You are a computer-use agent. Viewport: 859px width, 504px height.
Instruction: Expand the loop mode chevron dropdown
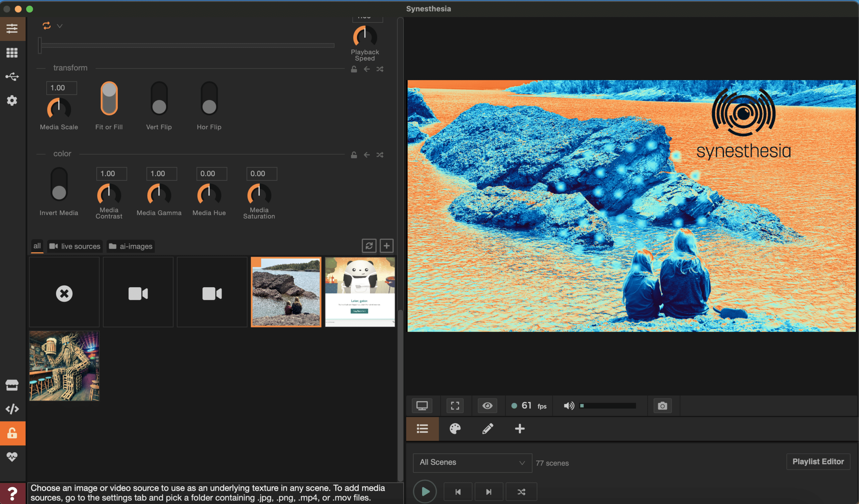[60, 26]
